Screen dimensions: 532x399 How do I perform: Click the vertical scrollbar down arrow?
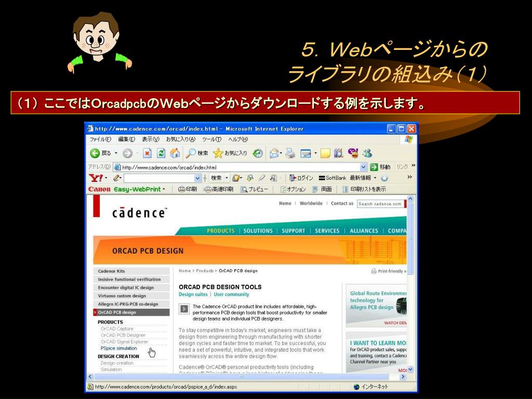(410, 369)
